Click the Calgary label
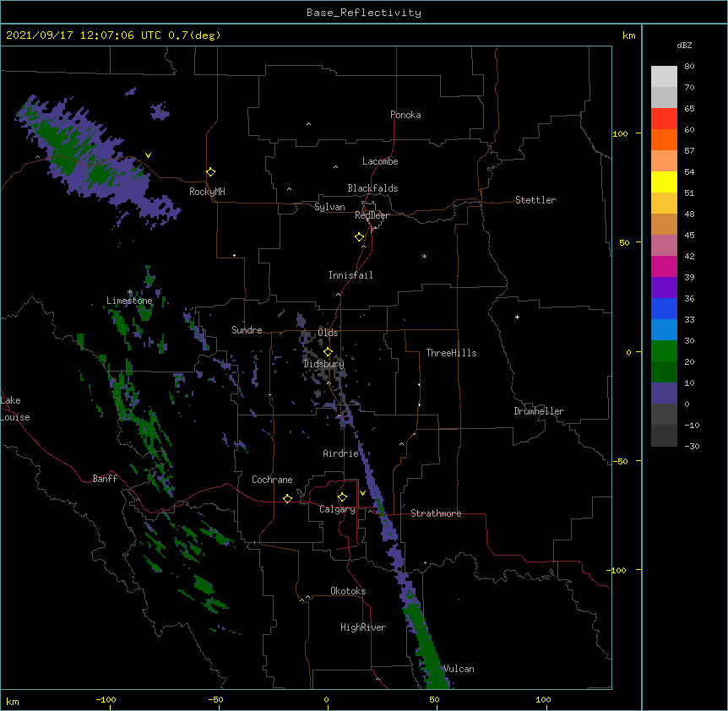The image size is (728, 711). coord(337,509)
